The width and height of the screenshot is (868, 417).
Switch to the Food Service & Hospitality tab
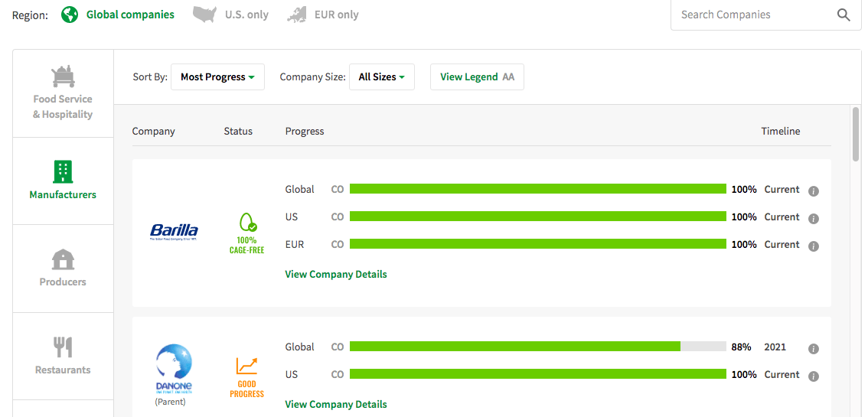tap(63, 93)
